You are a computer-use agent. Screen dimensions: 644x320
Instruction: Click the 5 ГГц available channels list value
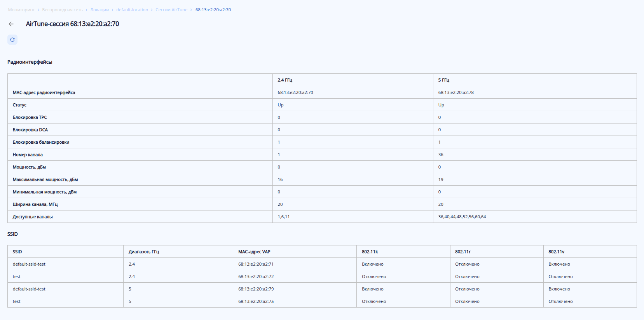[462, 217]
